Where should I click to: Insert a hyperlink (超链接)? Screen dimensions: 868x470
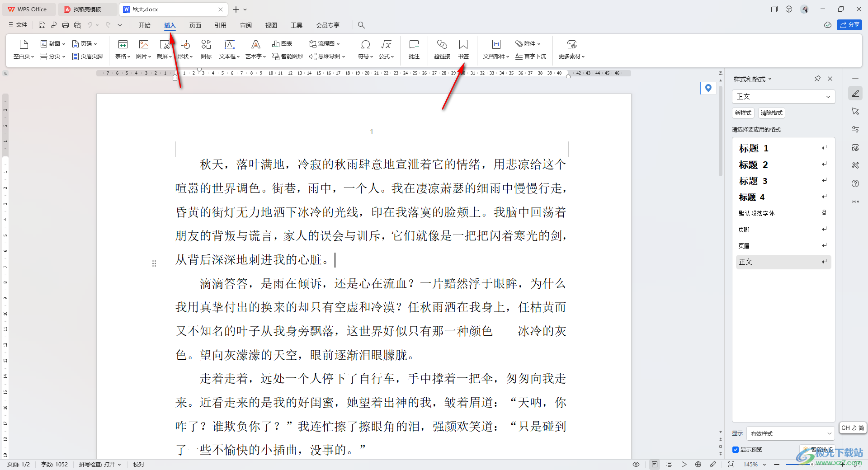442,49
